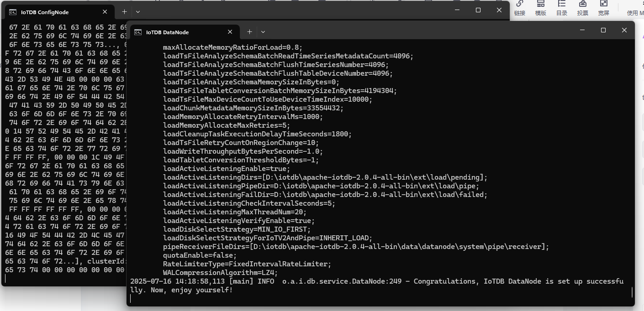Click the loadMemoryAllocateMaxRetries=5 line
This screenshot has height=311, width=644.
(x=227, y=125)
